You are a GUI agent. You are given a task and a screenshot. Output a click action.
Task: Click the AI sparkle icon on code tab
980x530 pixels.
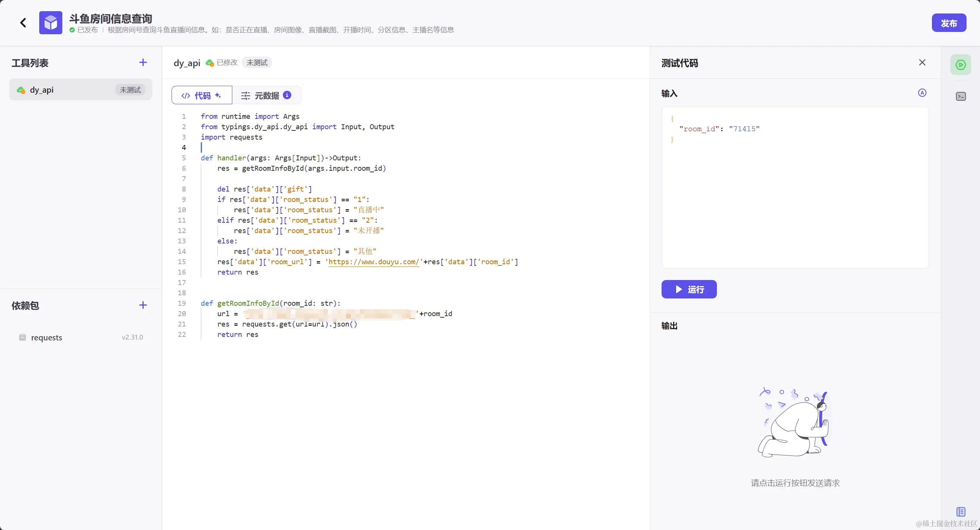(218, 95)
